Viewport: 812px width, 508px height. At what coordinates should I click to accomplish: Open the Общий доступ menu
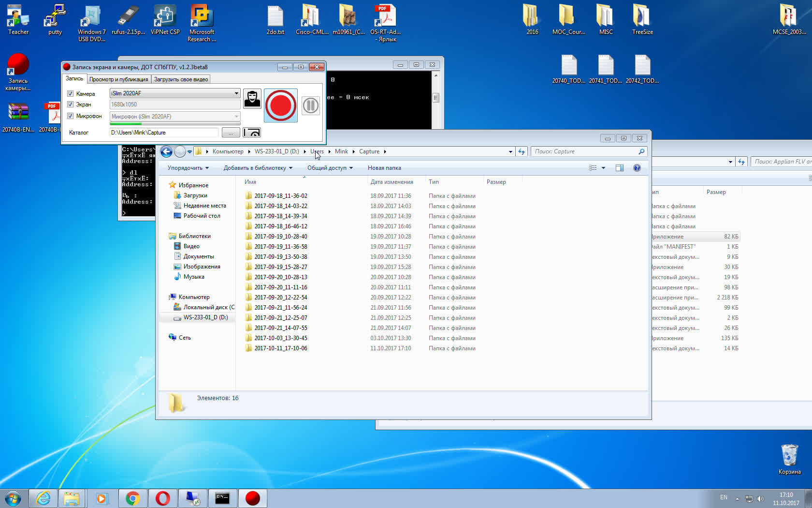click(x=330, y=168)
